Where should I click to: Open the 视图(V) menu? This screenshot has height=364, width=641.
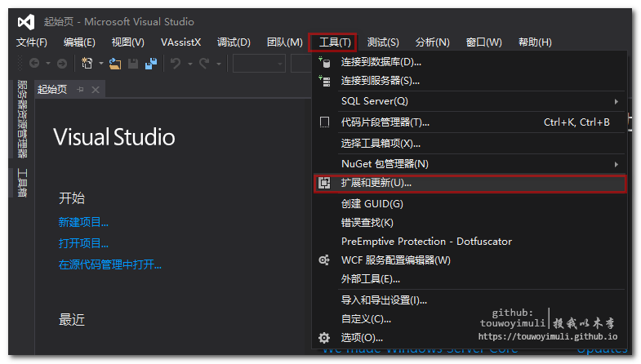128,42
